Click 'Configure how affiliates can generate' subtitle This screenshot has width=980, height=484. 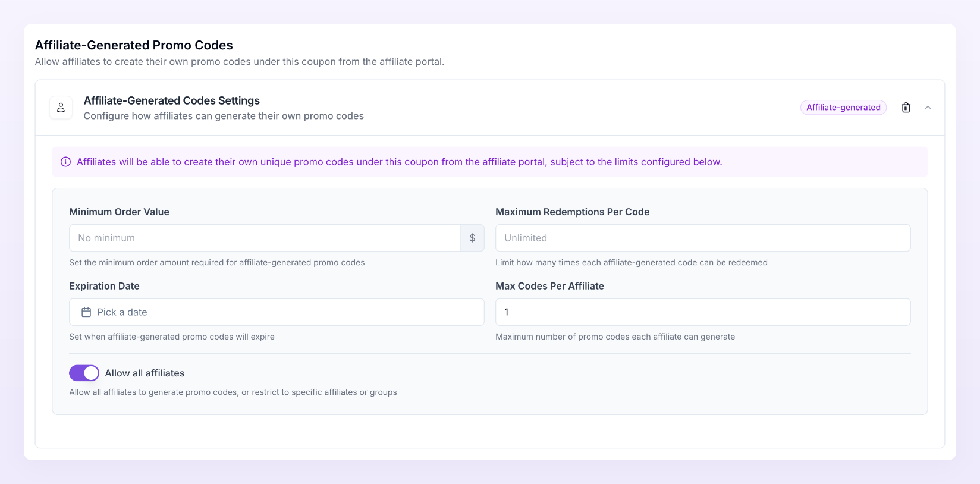(224, 116)
